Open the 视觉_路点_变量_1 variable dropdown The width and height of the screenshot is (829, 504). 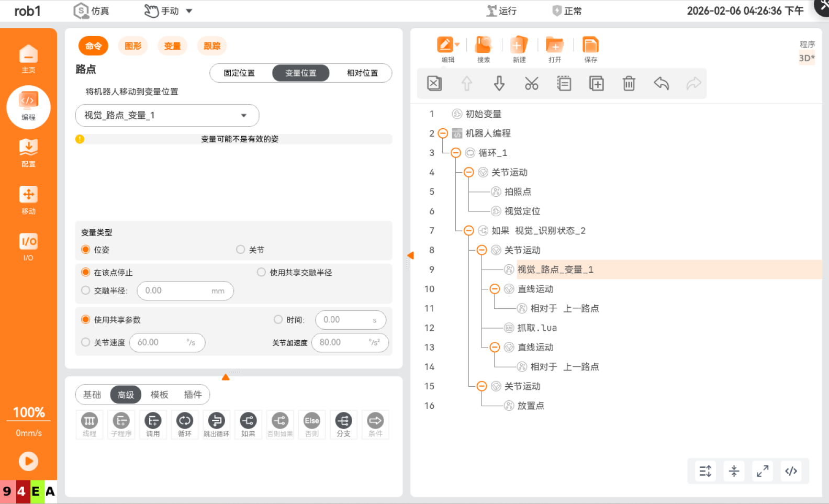243,116
